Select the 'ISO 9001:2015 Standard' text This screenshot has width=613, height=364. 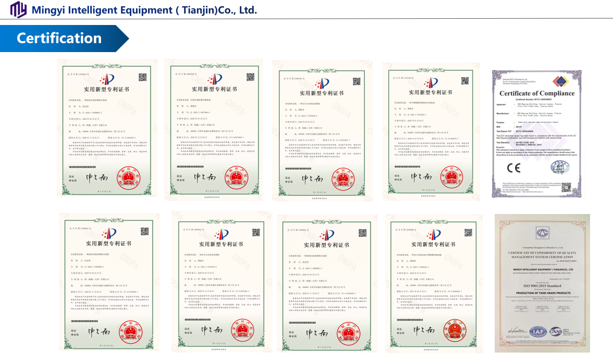pyautogui.click(x=542, y=286)
